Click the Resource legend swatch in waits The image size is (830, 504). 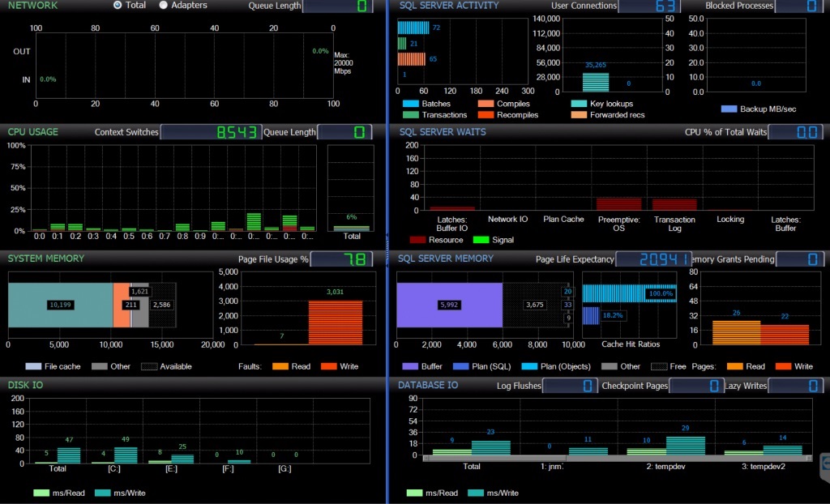click(x=417, y=240)
